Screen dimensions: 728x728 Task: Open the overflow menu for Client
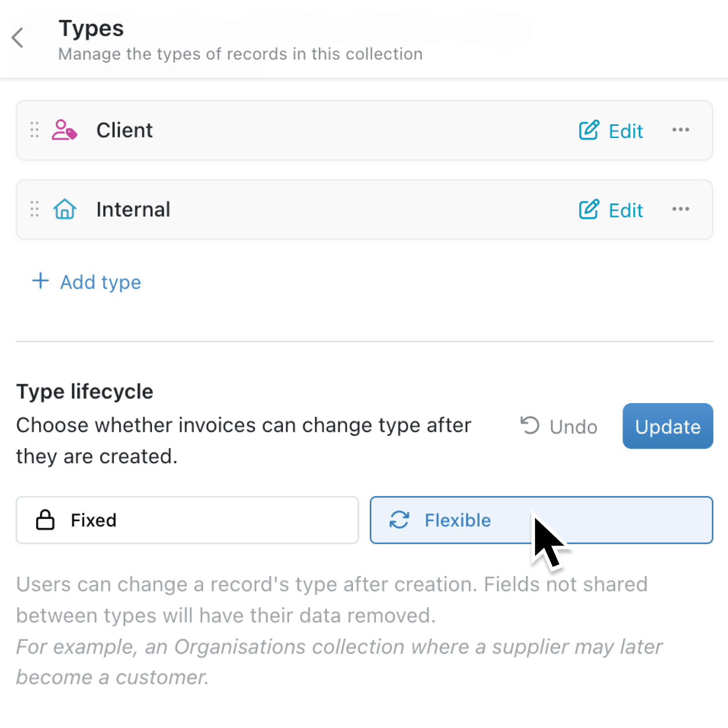[681, 131]
